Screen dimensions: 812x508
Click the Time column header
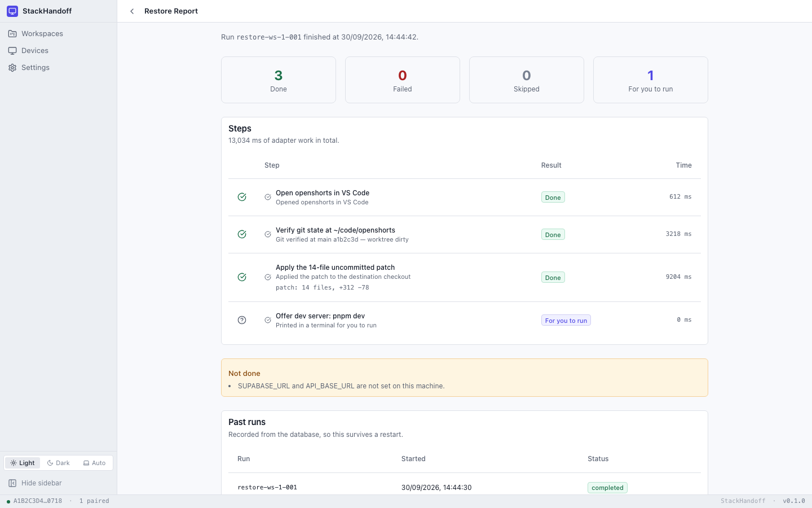[x=683, y=165]
